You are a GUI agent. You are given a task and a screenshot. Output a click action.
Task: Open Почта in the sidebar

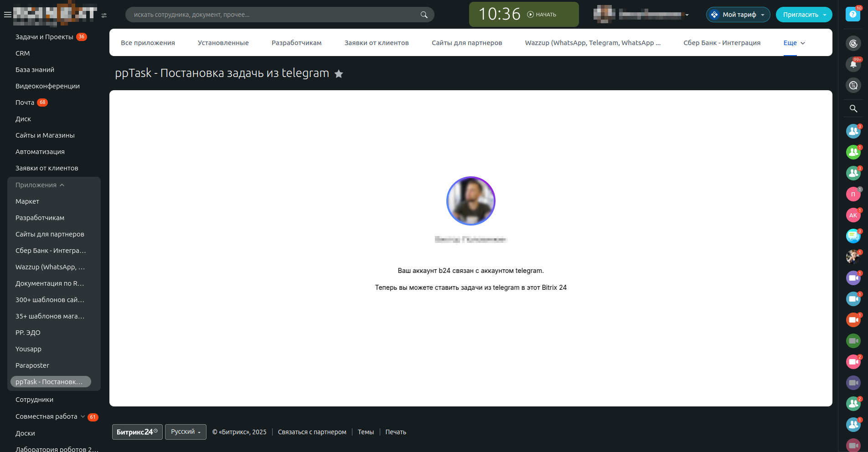tap(25, 103)
